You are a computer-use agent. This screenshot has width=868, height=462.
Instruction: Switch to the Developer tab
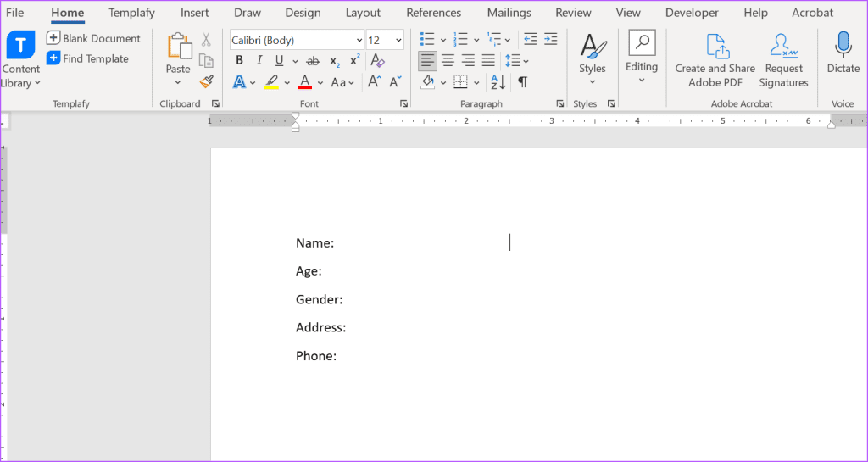[x=692, y=13]
